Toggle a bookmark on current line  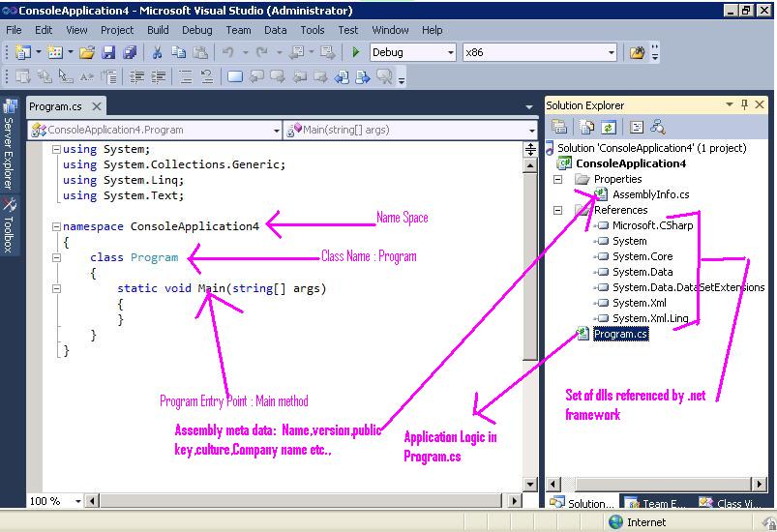[x=235, y=76]
